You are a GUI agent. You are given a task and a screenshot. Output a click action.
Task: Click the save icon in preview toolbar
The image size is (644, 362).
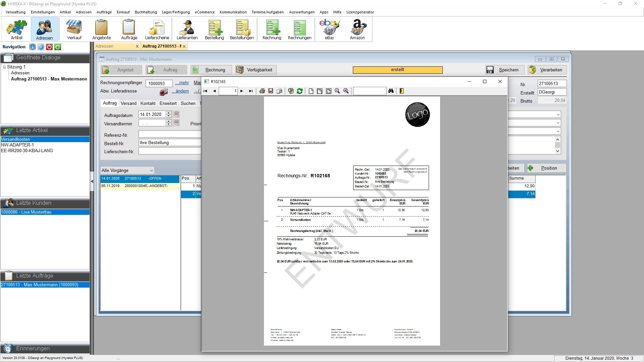(271, 91)
